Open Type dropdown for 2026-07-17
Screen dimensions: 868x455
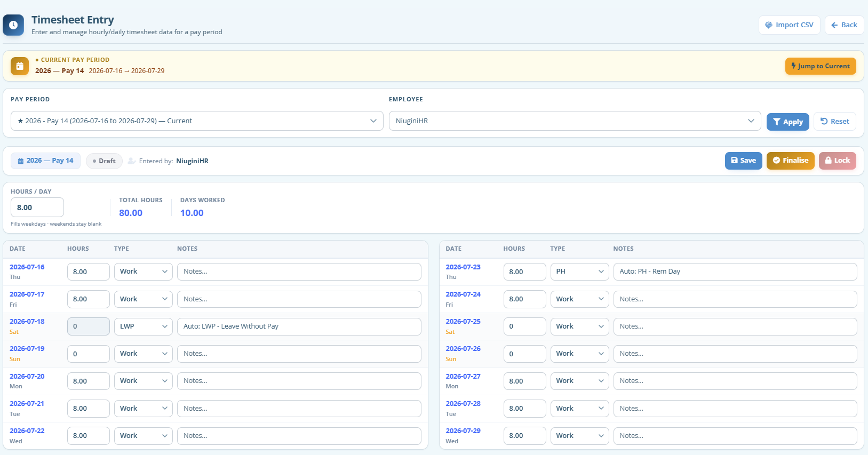(x=144, y=299)
